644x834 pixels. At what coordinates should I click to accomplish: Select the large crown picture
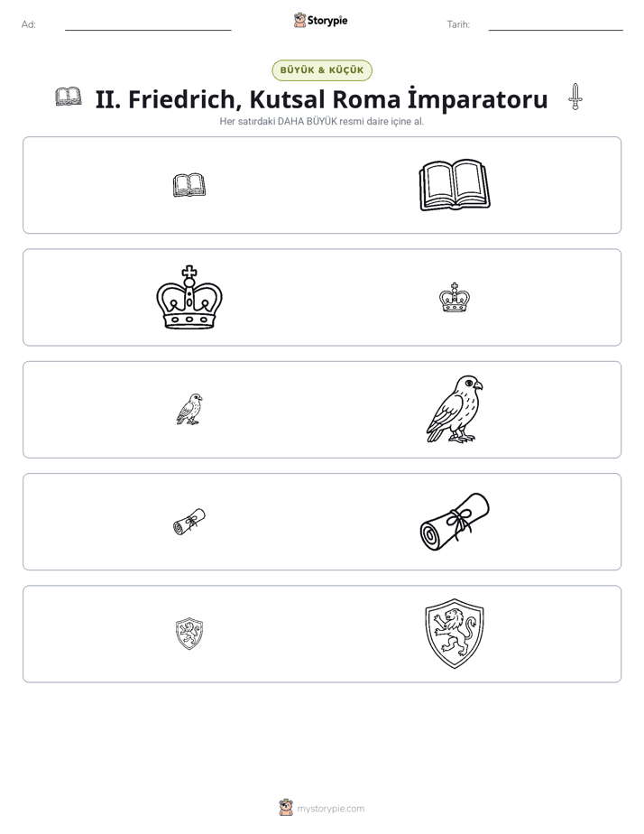[189, 297]
